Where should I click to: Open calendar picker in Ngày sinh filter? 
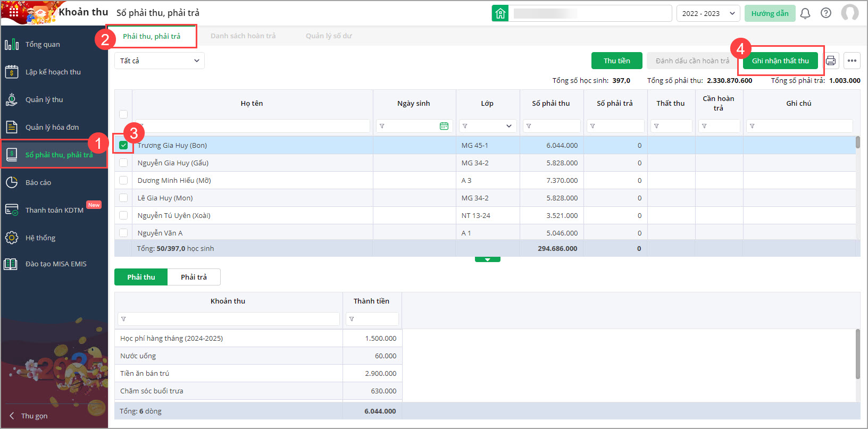coord(444,126)
